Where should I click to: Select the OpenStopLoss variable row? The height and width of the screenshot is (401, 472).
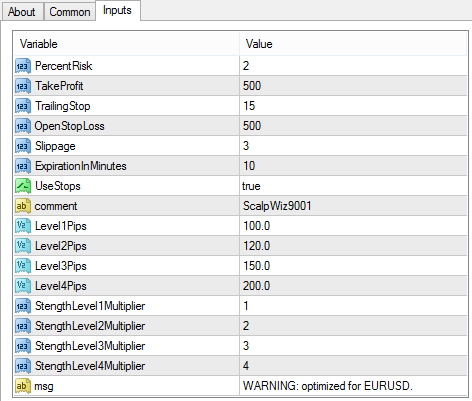[x=126, y=126]
